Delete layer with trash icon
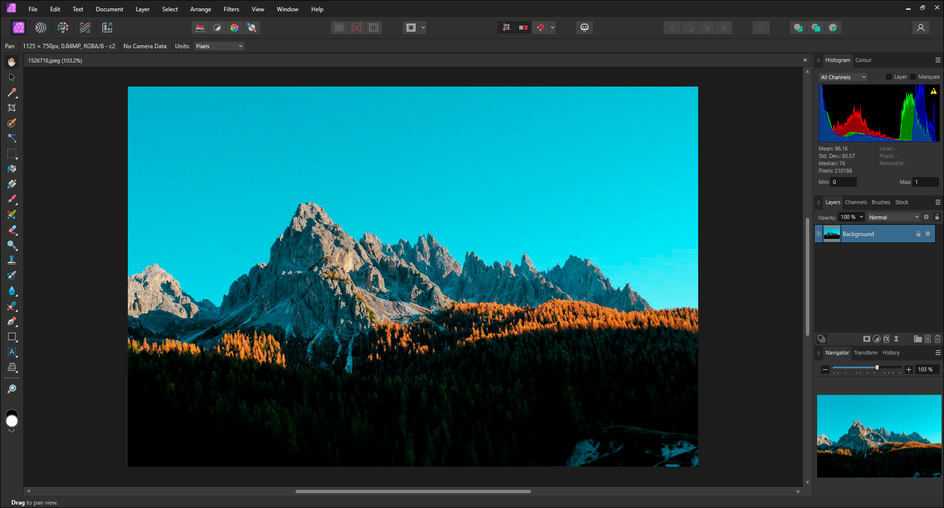 [x=937, y=339]
